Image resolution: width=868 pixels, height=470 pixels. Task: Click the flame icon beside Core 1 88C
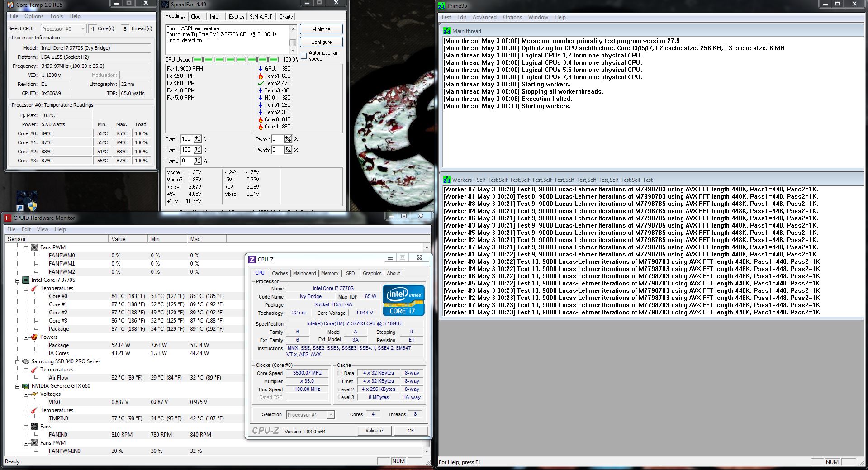[x=261, y=127]
